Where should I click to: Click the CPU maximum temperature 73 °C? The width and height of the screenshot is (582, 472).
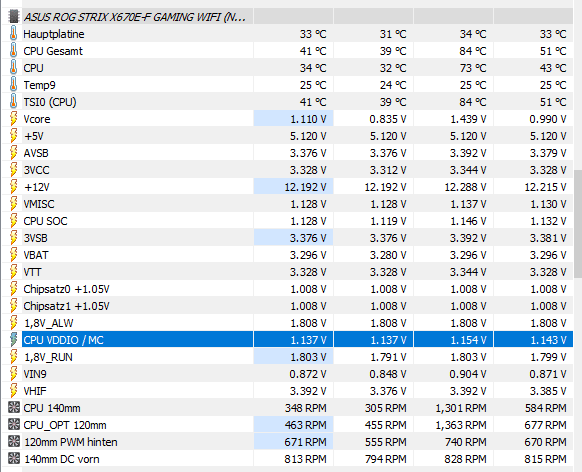[473, 68]
